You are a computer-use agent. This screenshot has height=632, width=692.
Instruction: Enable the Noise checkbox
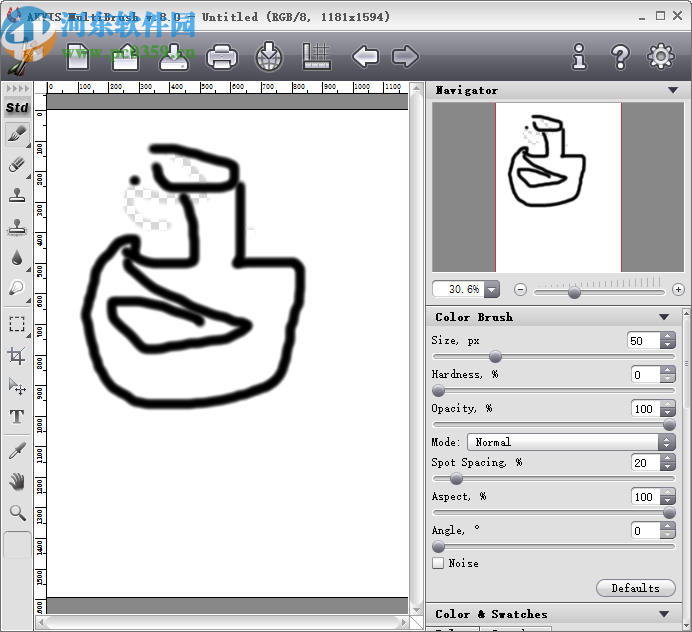[x=438, y=563]
